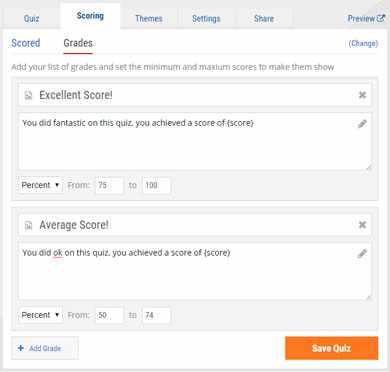
Task: Open Preview external link icon
Action: 381,18
